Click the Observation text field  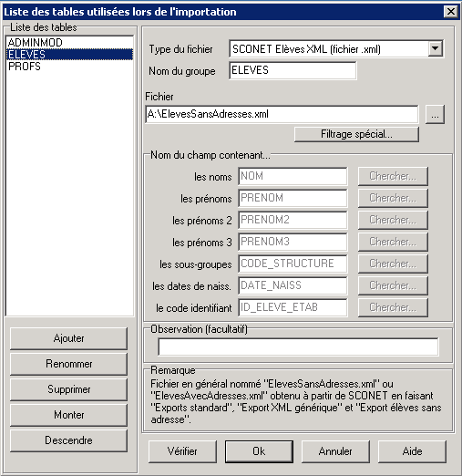(298, 347)
